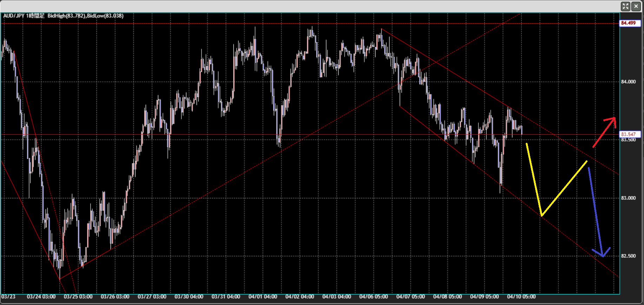Click the 04/10 05:00 time axis label

(x=521, y=297)
